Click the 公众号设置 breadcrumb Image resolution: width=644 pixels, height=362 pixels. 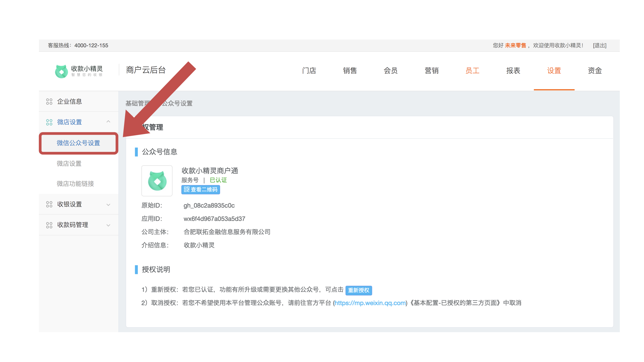coord(177,104)
